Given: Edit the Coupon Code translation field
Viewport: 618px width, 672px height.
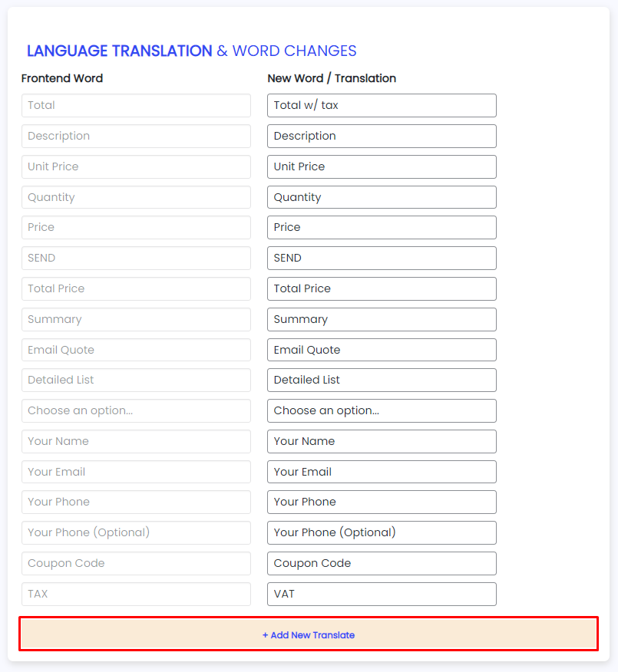Looking at the screenshot, I should click(382, 564).
